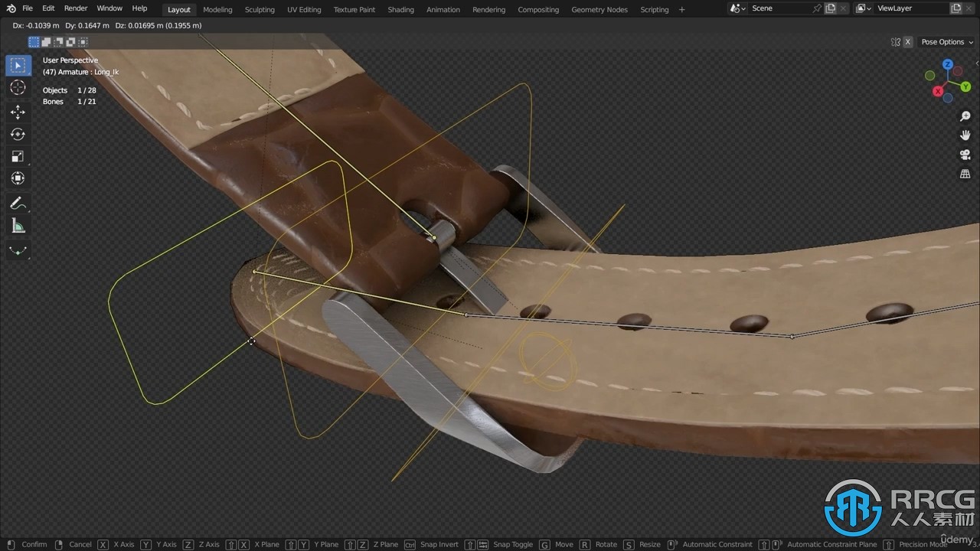Viewport: 980px width, 551px height.
Task: Switch to the Scripting workspace tab
Action: point(655,9)
